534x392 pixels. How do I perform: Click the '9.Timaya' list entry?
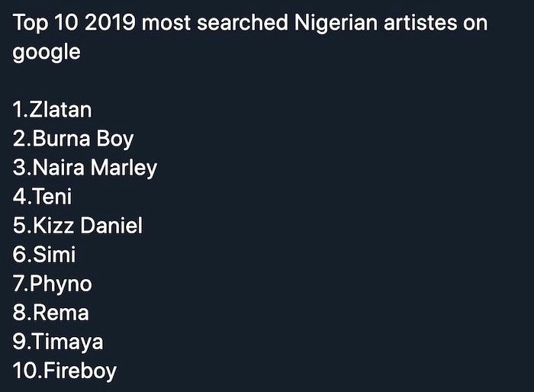tap(58, 342)
